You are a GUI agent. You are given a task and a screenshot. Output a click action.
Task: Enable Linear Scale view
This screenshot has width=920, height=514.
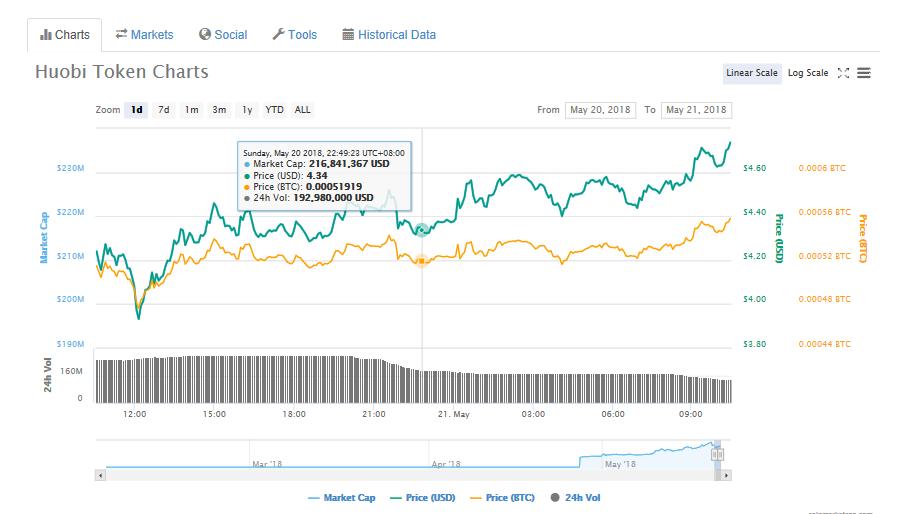pos(751,73)
